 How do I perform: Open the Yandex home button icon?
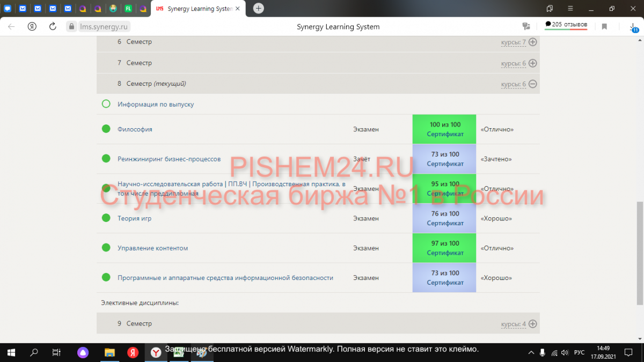32,26
